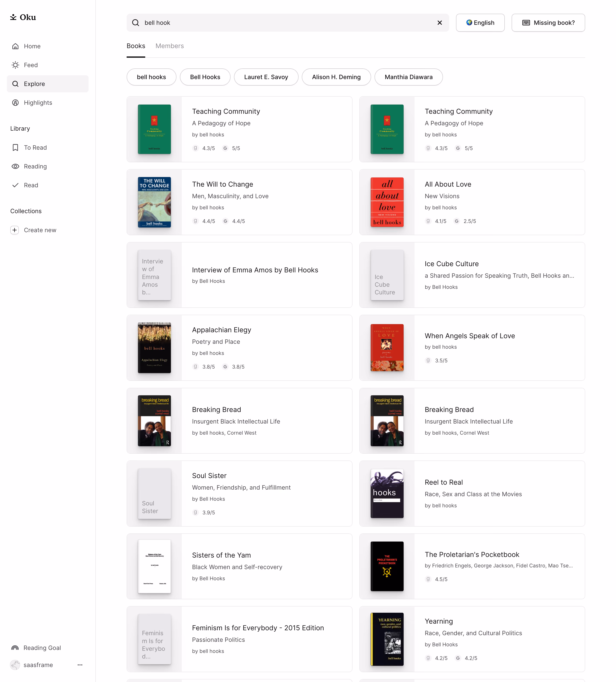
Task: Open Soul Sister book title
Action: tap(209, 476)
